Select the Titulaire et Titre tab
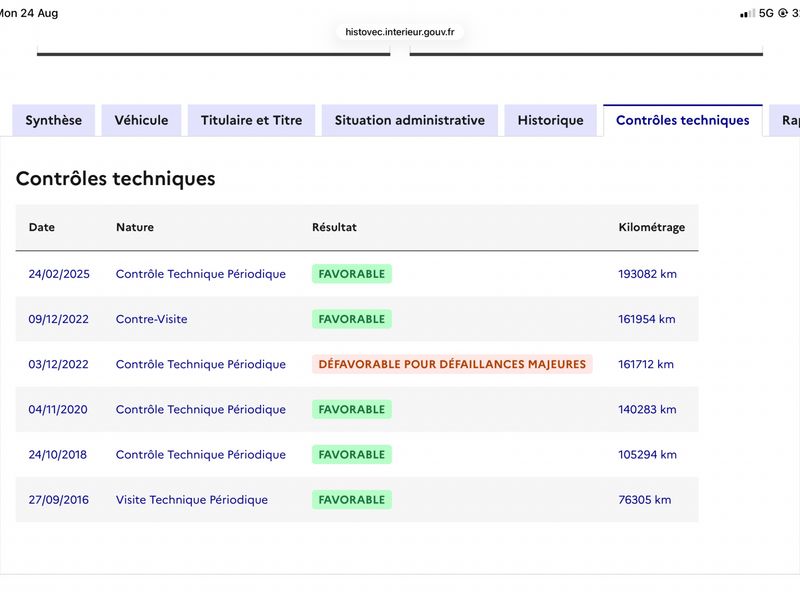The width and height of the screenshot is (800, 600). (252, 120)
